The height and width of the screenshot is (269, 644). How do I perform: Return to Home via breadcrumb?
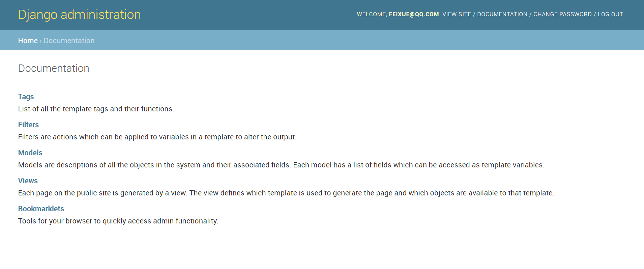[x=28, y=41]
